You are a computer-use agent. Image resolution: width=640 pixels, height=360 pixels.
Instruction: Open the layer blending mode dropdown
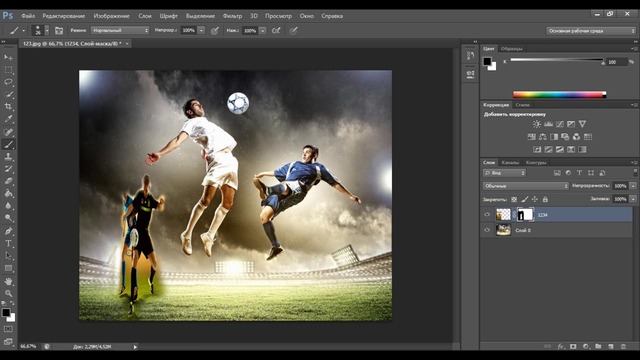[x=526, y=186]
